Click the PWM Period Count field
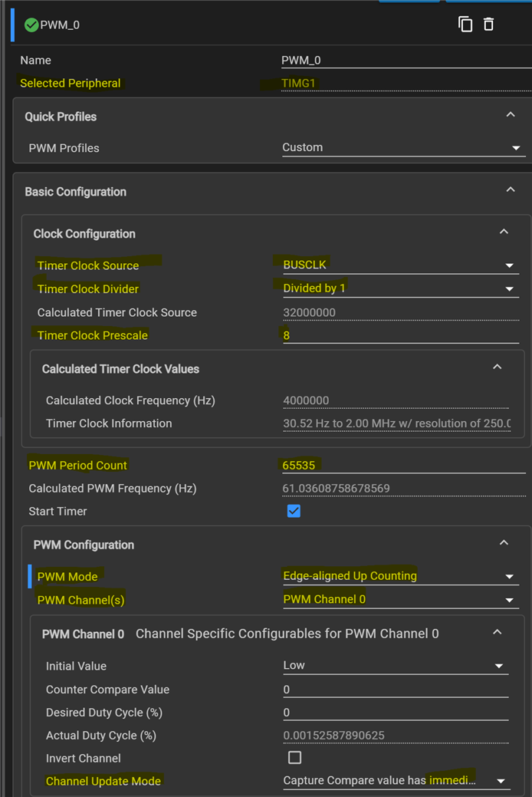 pyautogui.click(x=399, y=465)
